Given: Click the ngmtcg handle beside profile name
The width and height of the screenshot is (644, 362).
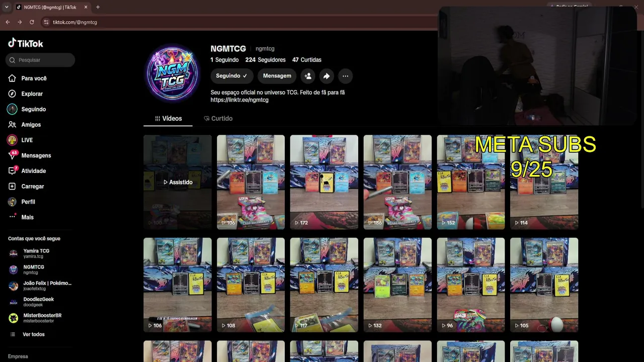Looking at the screenshot, I should click(x=265, y=49).
